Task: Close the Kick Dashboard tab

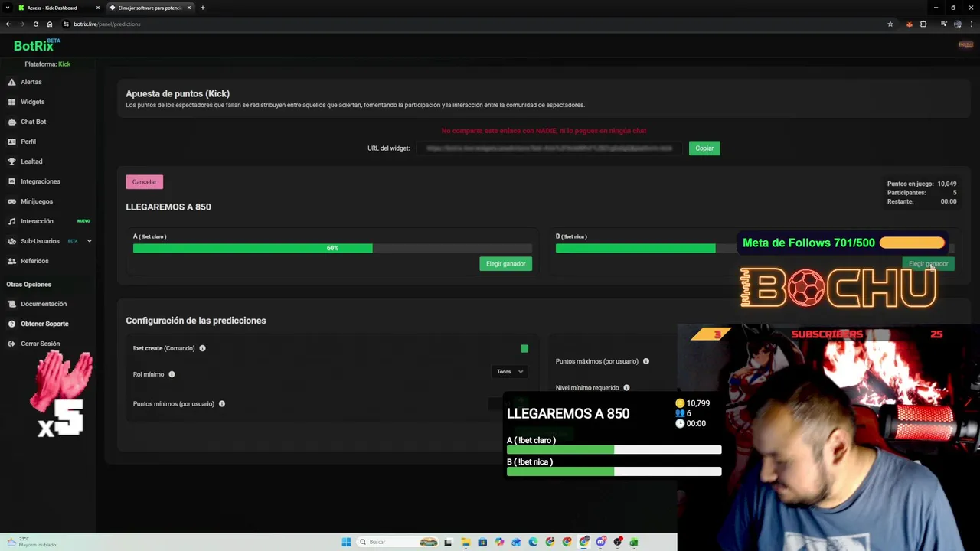Action: point(98,8)
